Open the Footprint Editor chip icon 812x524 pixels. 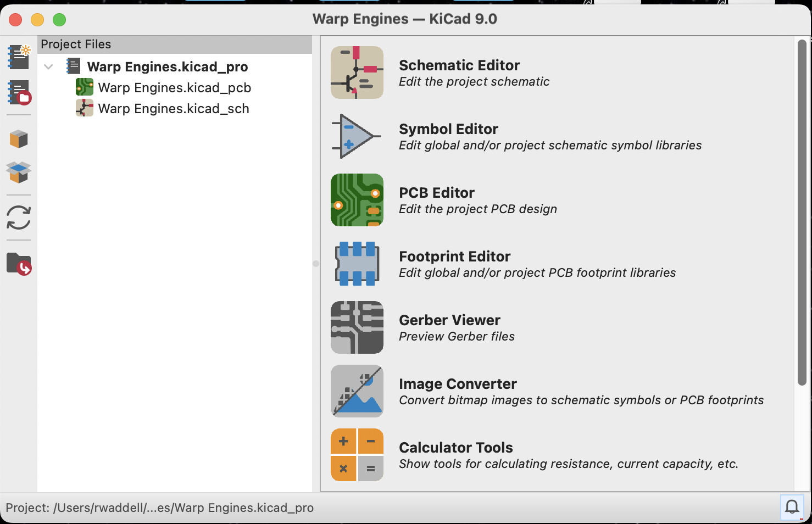(357, 264)
